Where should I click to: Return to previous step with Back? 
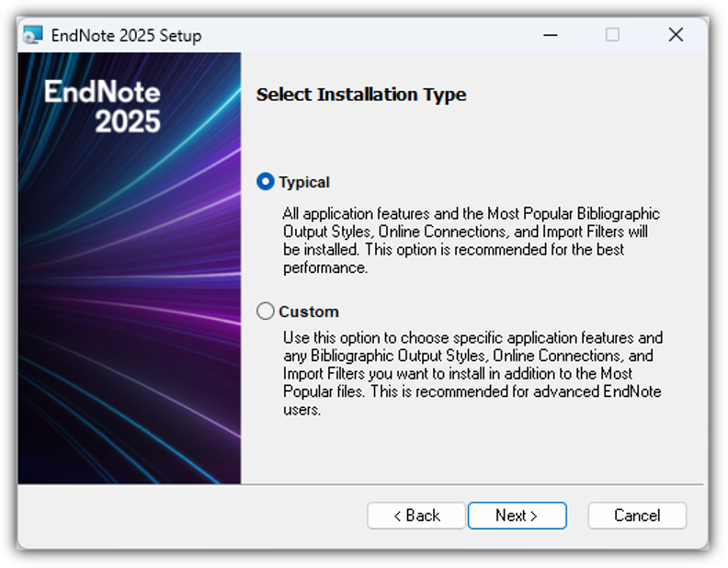click(x=416, y=515)
